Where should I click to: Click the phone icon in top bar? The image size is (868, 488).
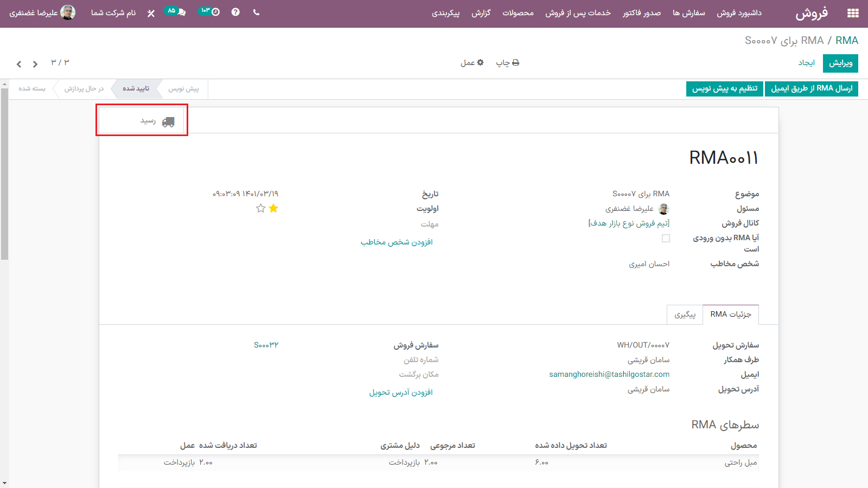coord(256,12)
